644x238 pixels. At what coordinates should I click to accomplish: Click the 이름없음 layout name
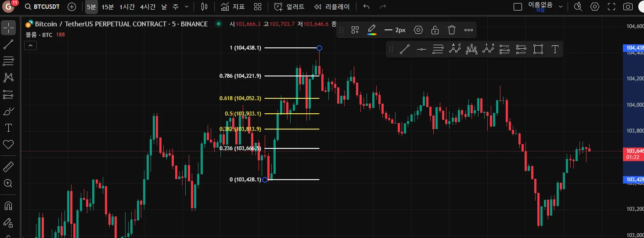[x=540, y=5]
